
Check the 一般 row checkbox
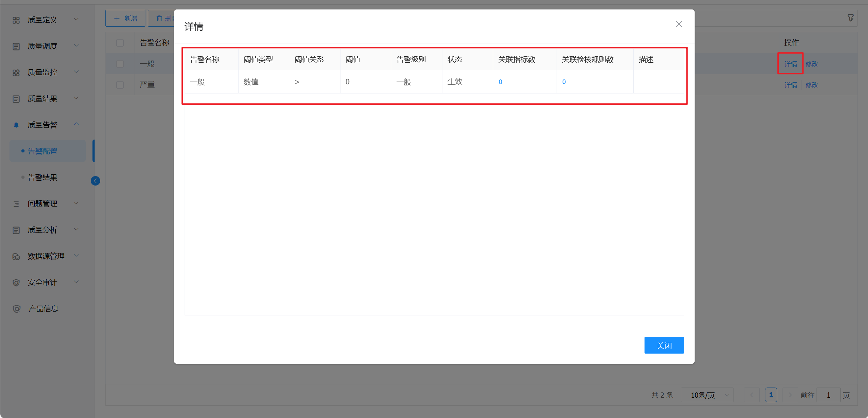(120, 64)
